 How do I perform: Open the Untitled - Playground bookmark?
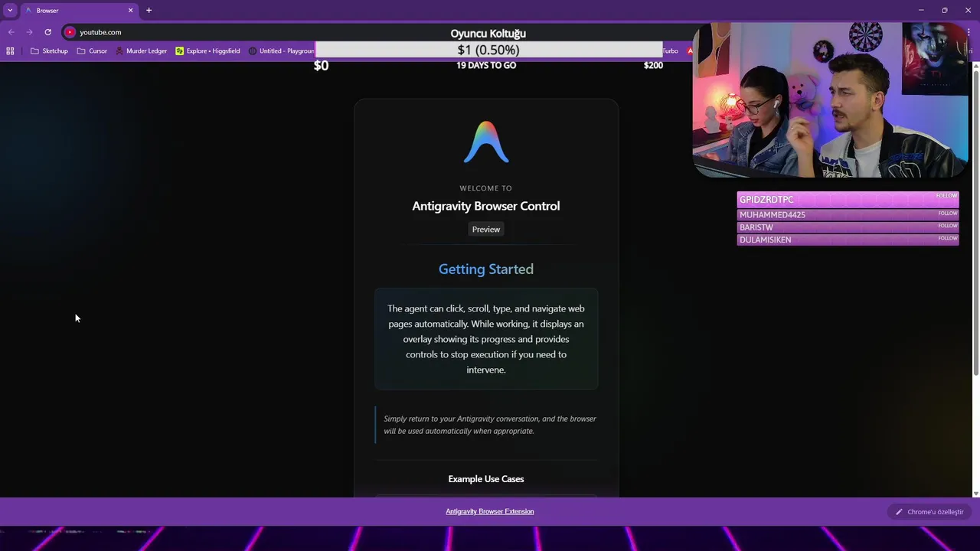click(x=281, y=51)
